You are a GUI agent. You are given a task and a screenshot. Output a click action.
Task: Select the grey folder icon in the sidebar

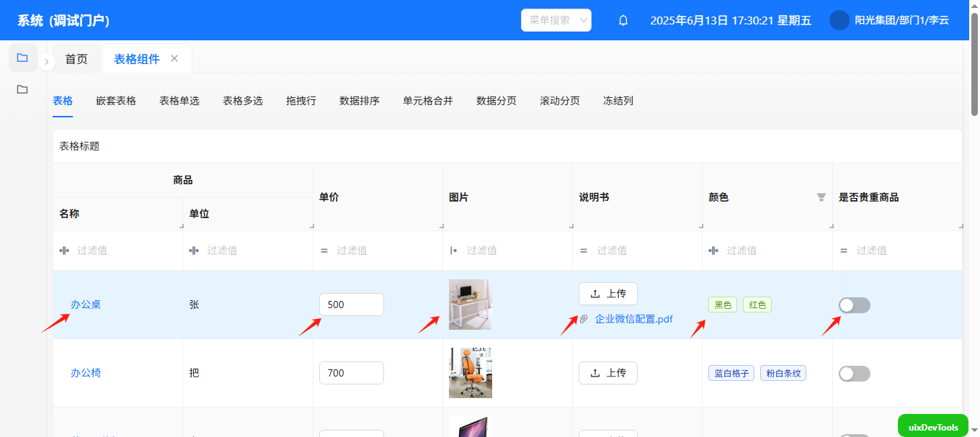pyautogui.click(x=22, y=89)
